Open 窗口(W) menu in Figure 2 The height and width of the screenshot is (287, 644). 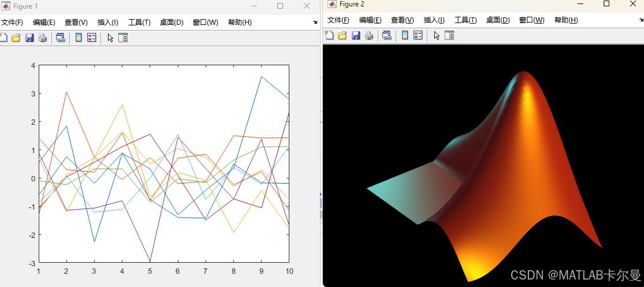pyautogui.click(x=531, y=20)
